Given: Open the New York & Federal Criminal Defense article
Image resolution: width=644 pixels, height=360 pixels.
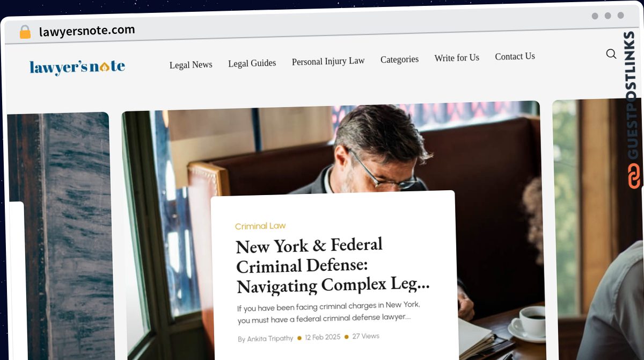Looking at the screenshot, I should point(333,266).
